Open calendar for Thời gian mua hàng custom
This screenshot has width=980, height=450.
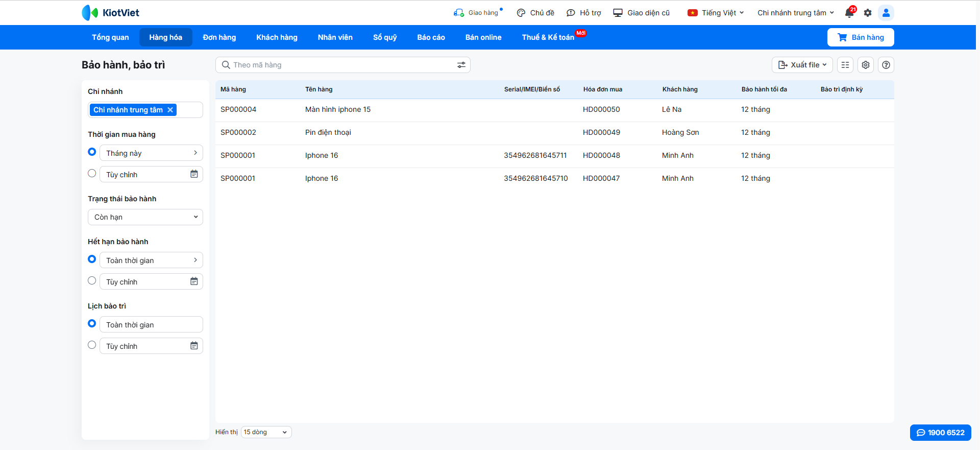coord(194,174)
